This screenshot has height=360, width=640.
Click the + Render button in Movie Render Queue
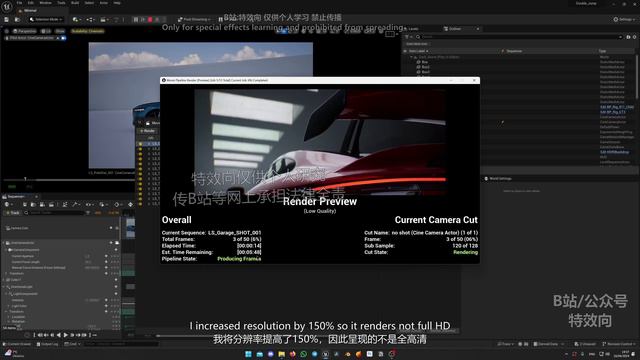tap(147, 131)
